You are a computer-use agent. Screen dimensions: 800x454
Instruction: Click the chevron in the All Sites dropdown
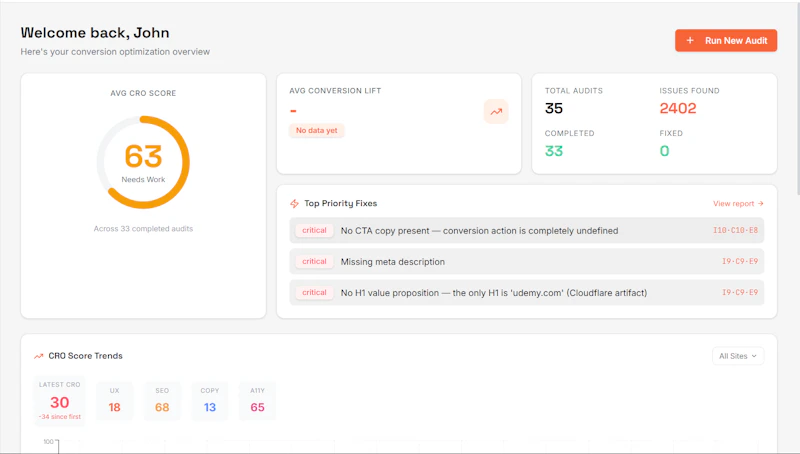(754, 356)
